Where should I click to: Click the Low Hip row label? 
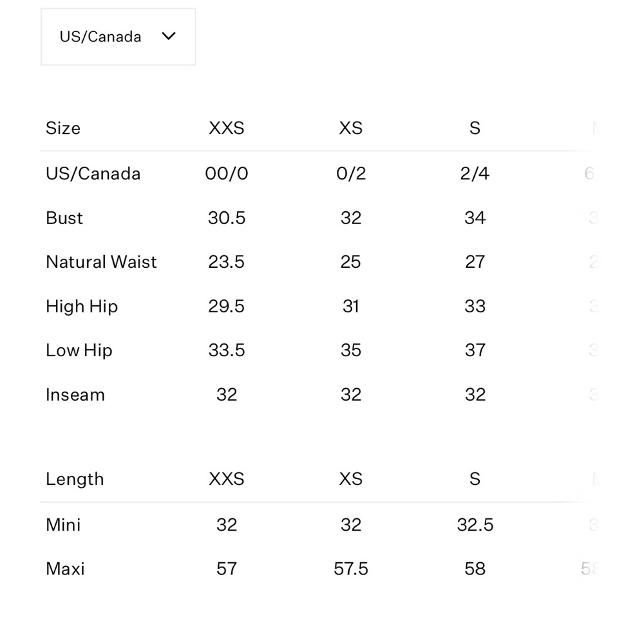coord(79,350)
